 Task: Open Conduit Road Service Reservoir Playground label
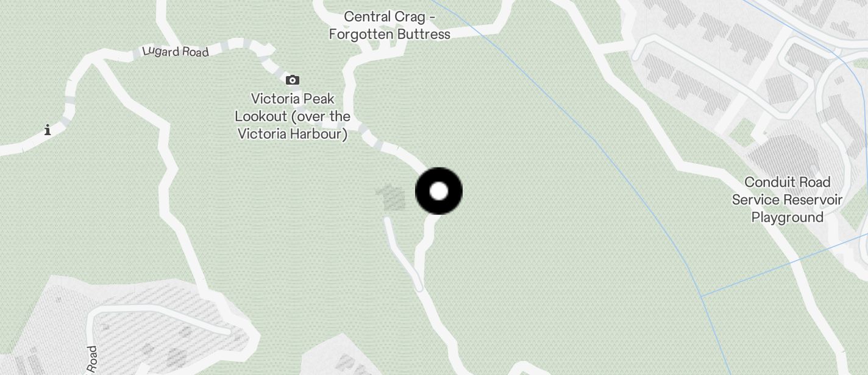787,200
